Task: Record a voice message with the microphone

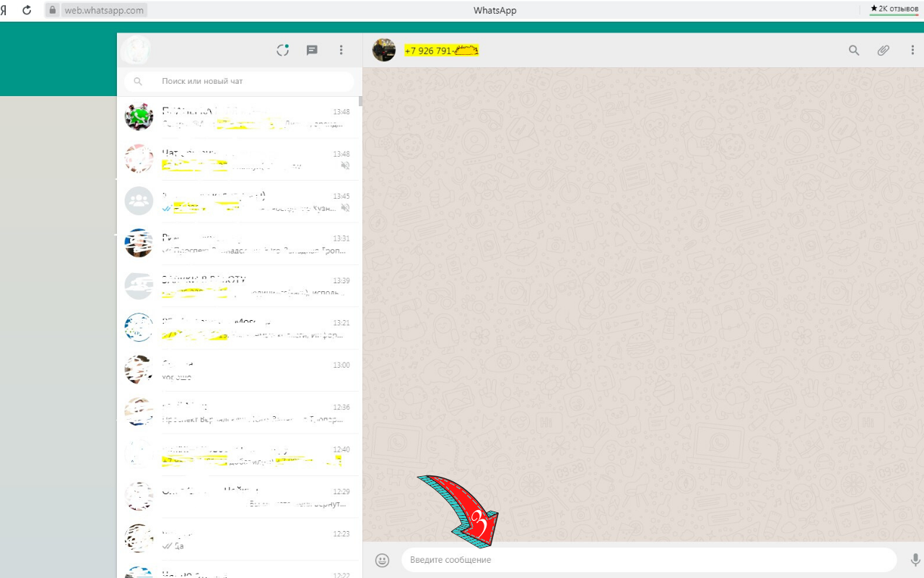Action: [915, 560]
